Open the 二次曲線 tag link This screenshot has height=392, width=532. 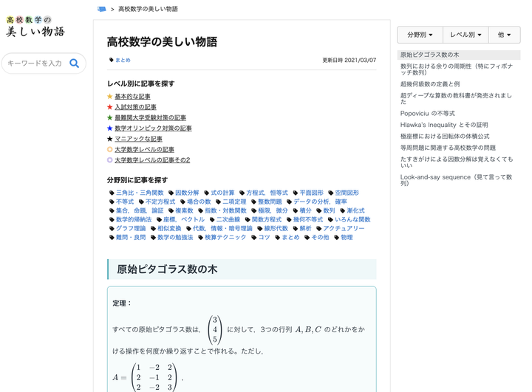pos(228,220)
